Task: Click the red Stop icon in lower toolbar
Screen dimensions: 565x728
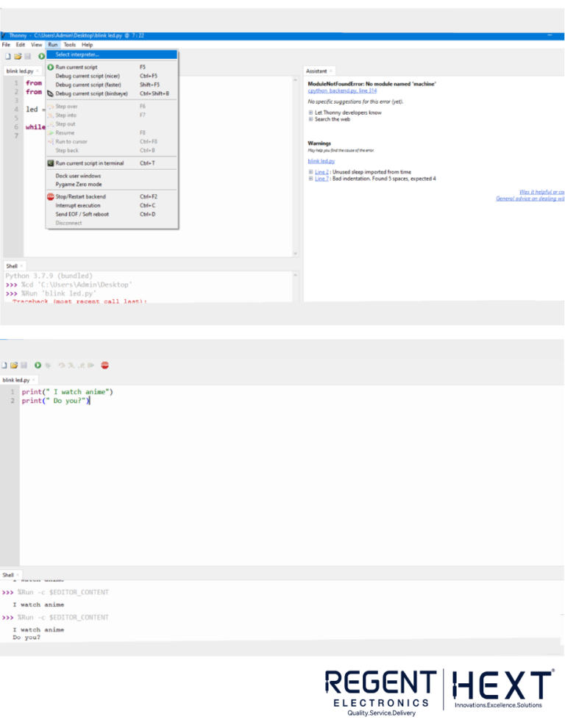Action: (105, 365)
